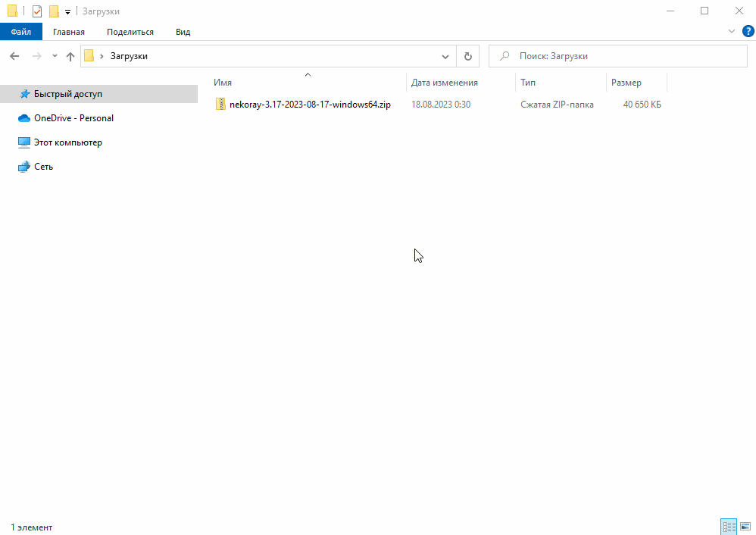The height and width of the screenshot is (535, 756).
Task: Open the Вид ribbon tab
Action: (x=183, y=32)
